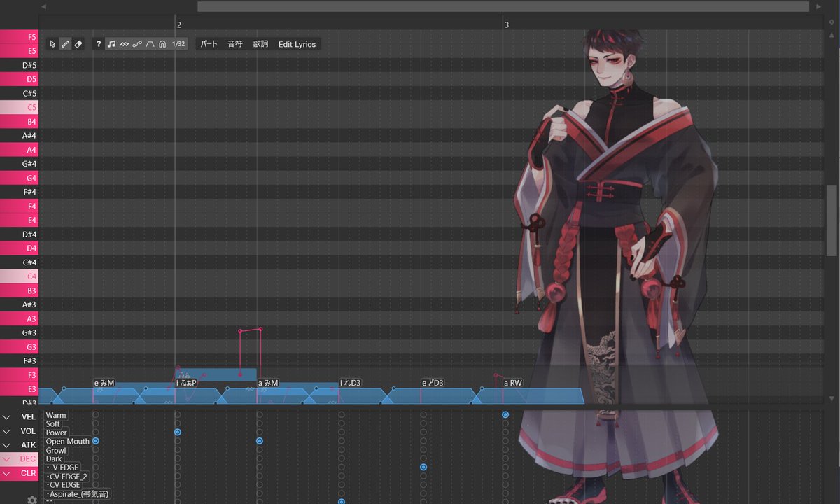
Task: Click the C5 piano key
Action: [x=20, y=107]
